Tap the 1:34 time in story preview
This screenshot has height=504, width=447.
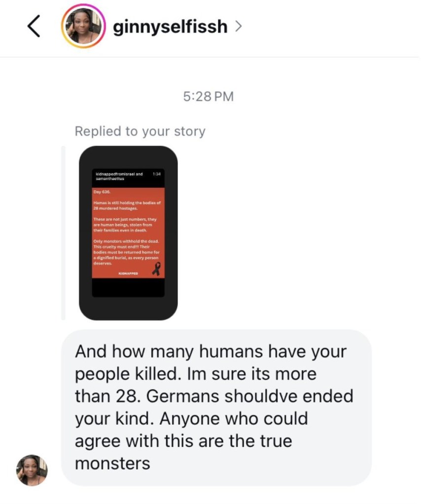[157, 174]
